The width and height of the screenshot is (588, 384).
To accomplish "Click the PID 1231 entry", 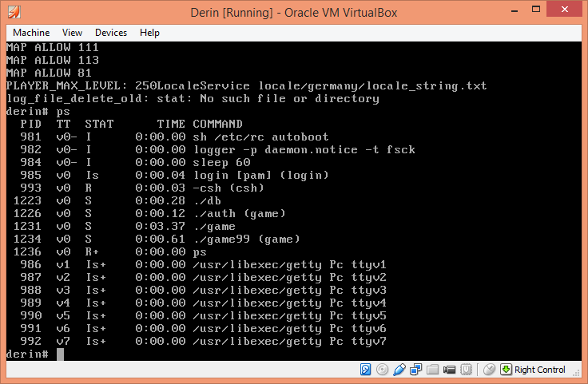I will tap(27, 226).
